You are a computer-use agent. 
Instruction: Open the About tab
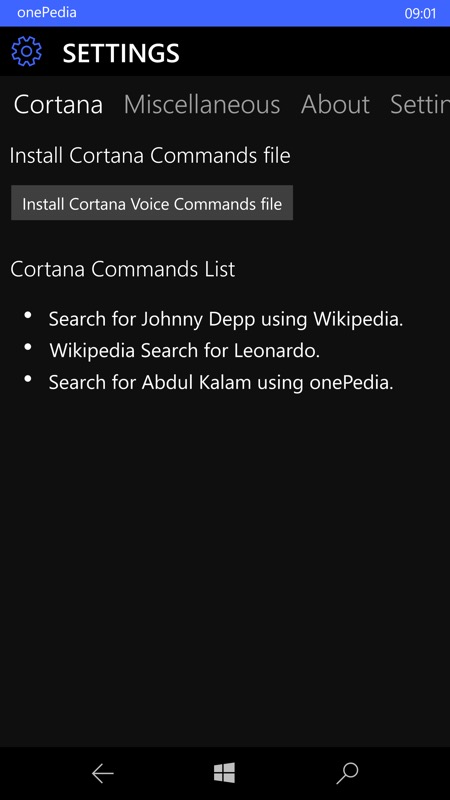tap(335, 105)
